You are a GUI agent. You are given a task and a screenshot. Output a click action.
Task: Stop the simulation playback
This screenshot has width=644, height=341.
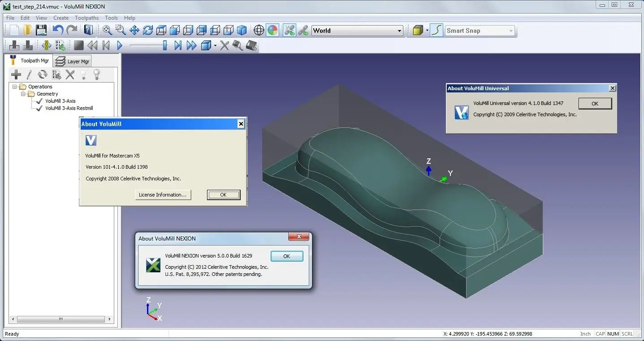[79, 45]
